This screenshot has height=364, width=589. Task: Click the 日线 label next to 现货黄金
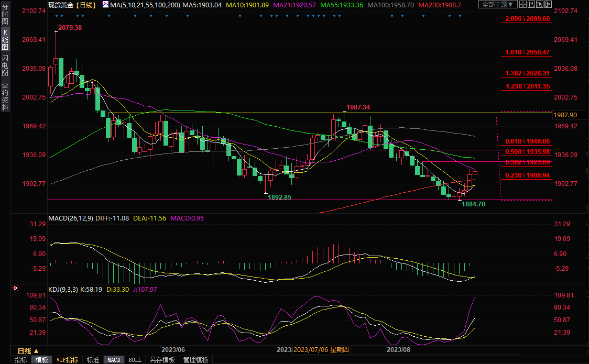tap(85, 5)
